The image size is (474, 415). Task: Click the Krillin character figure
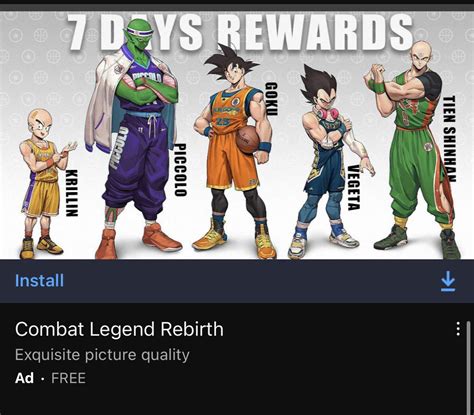[45, 183]
